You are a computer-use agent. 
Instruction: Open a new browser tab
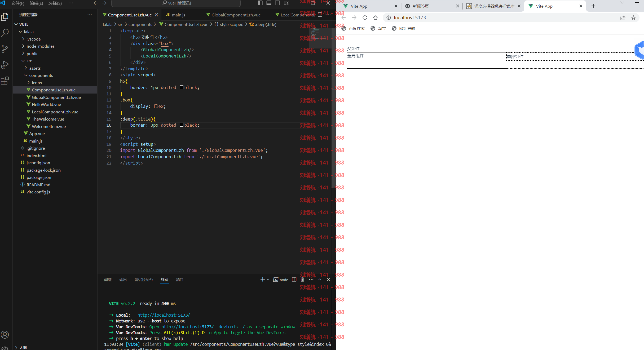pyautogui.click(x=593, y=6)
